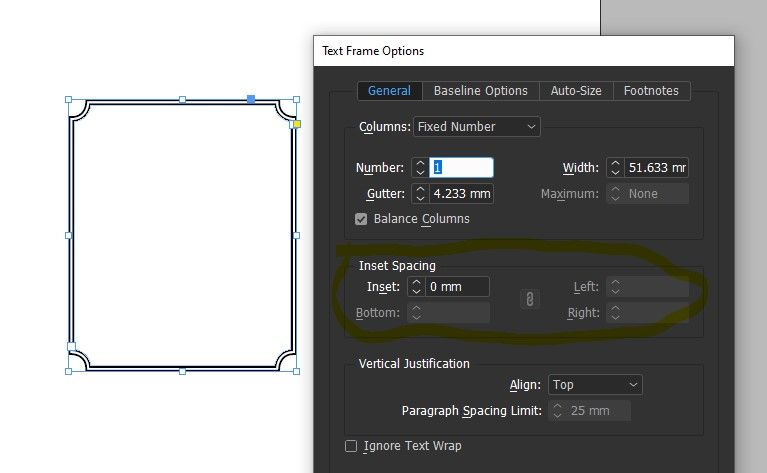The height and width of the screenshot is (473, 767).
Task: Click the blue anchored object control on frame
Action: point(251,99)
